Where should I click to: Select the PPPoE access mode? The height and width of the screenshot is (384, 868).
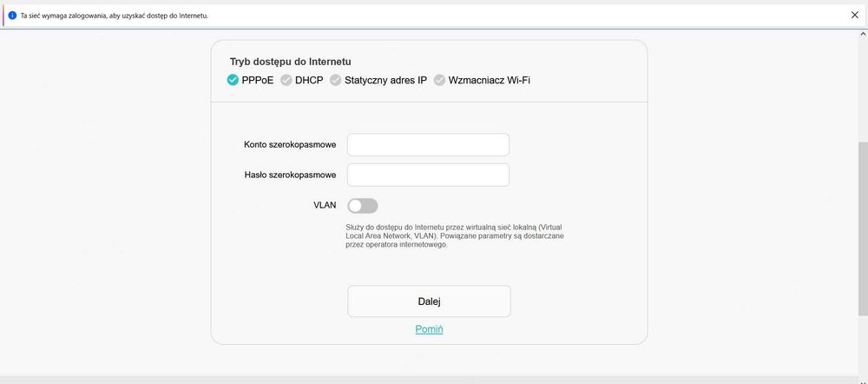point(233,81)
